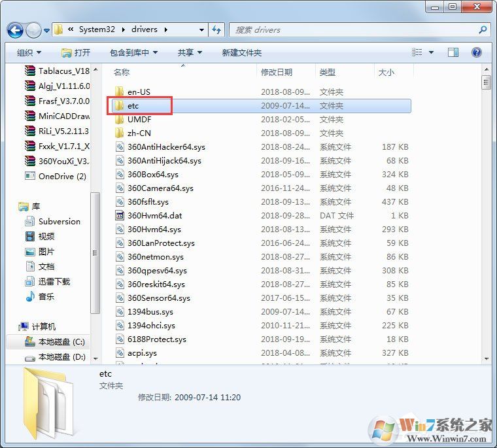Open MiniCADDraw archive in sidebar
Viewport: 497px width, 448px height.
pyautogui.click(x=57, y=116)
